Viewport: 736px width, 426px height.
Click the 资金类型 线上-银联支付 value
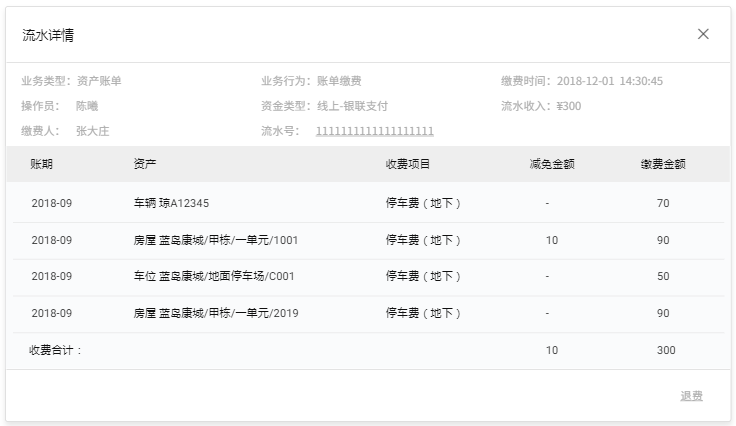coord(352,106)
